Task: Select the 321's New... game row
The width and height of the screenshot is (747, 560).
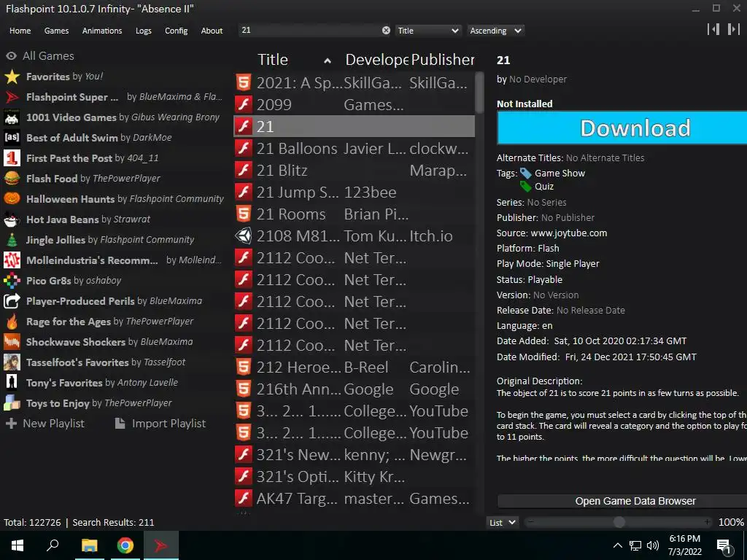Action: 354,455
